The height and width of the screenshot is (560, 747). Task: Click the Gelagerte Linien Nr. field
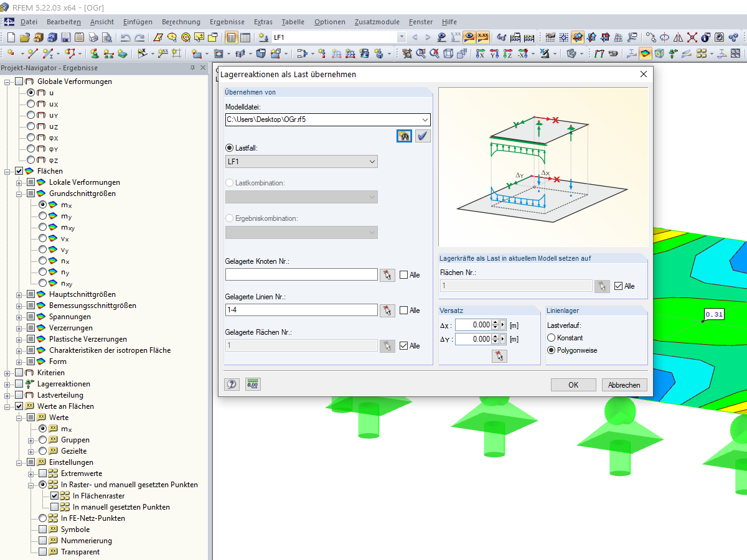tap(301, 310)
